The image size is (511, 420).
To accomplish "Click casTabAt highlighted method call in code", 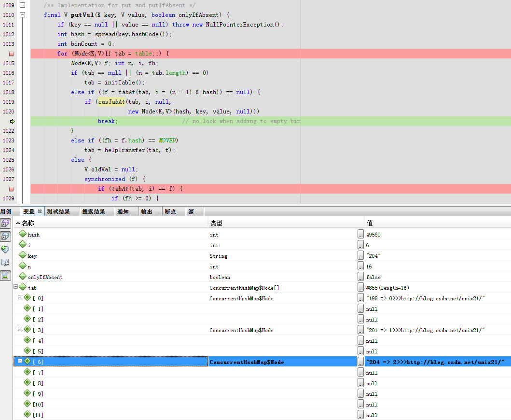I will click(x=111, y=102).
